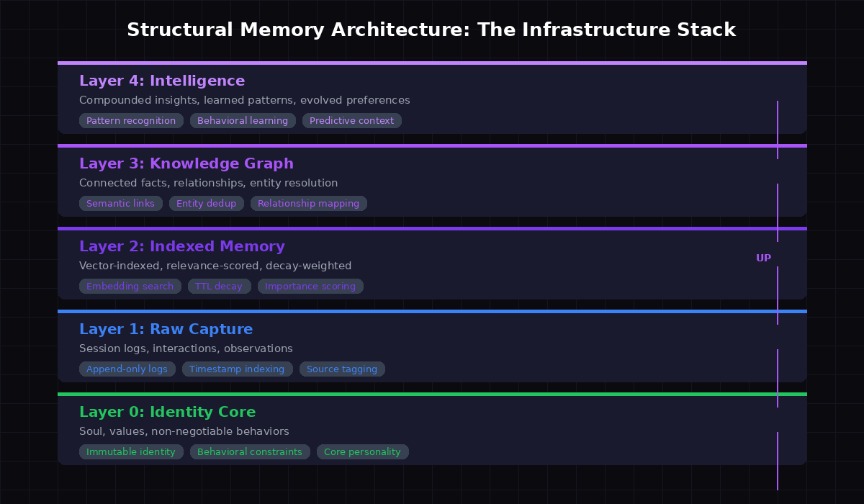The image size is (864, 504).
Task: Collapse the Layer 0: Identity Core section
Action: [167, 412]
